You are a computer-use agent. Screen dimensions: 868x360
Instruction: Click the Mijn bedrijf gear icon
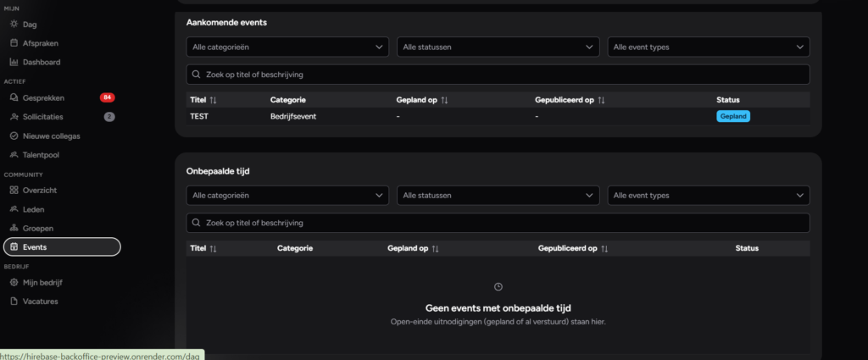coord(14,282)
